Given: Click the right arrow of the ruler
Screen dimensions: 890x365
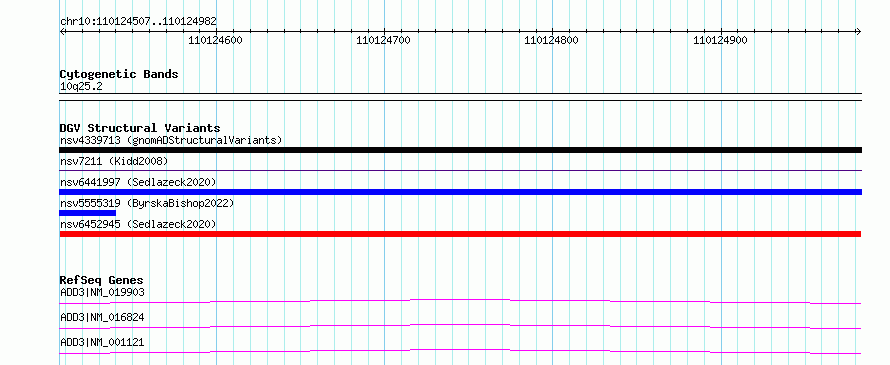Looking at the screenshot, I should point(858,32).
